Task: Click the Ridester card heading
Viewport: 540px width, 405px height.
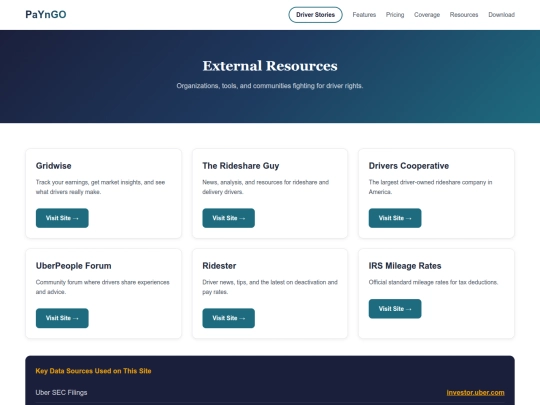Action: (219, 266)
